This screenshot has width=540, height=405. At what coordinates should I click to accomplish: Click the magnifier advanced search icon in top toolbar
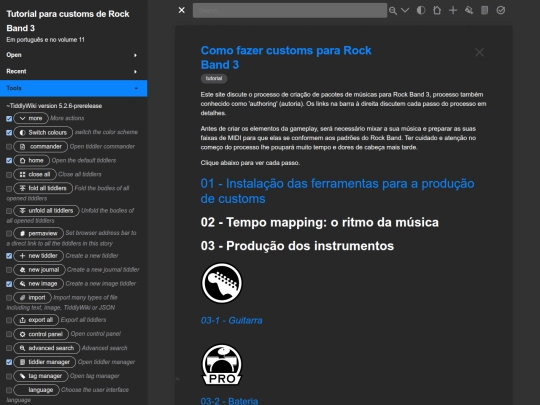[x=393, y=11]
